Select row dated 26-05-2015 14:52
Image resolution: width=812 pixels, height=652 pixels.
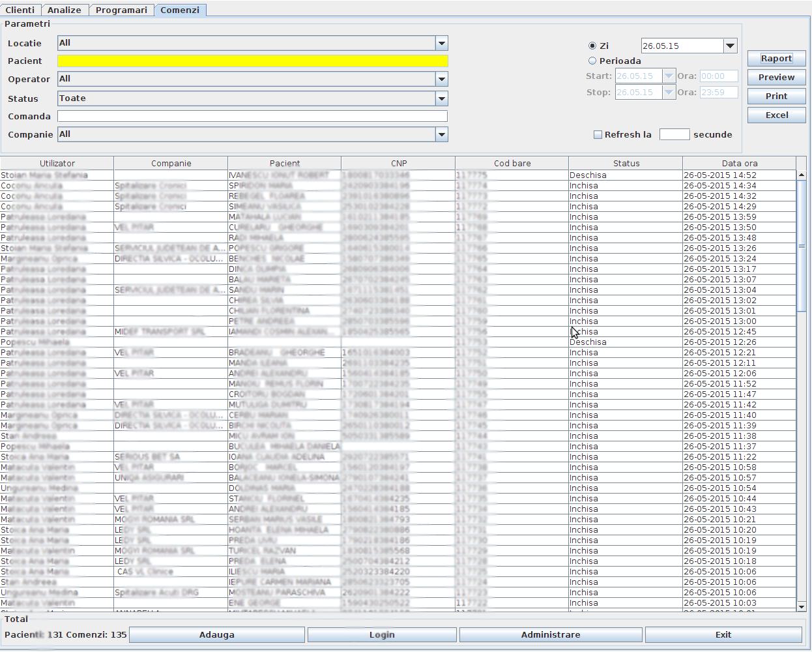tap(398, 175)
